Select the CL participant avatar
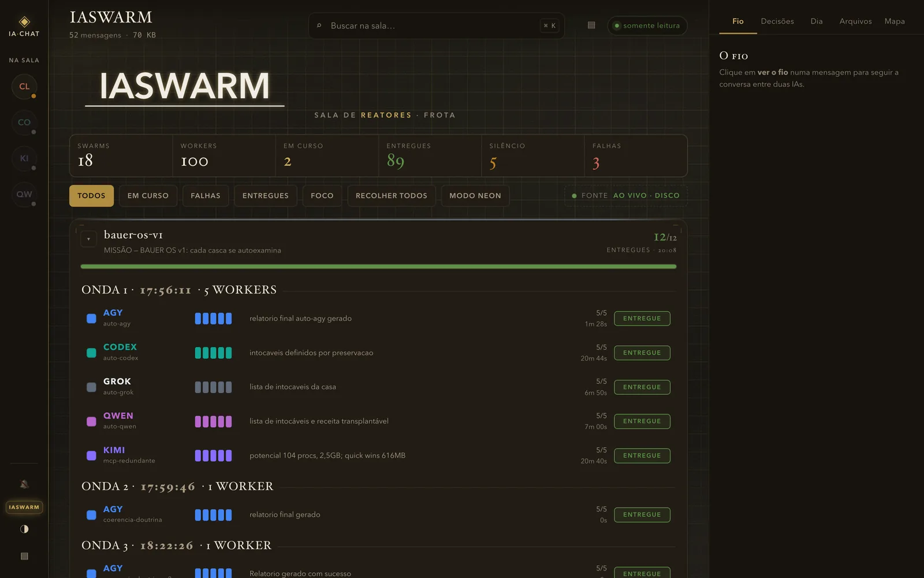The height and width of the screenshot is (578, 924). [24, 87]
